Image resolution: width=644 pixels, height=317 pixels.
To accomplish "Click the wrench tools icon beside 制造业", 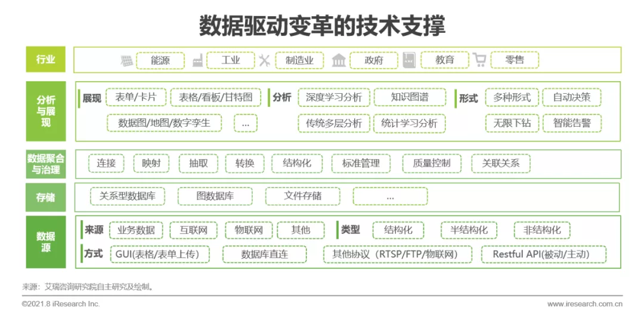I will coord(264,61).
